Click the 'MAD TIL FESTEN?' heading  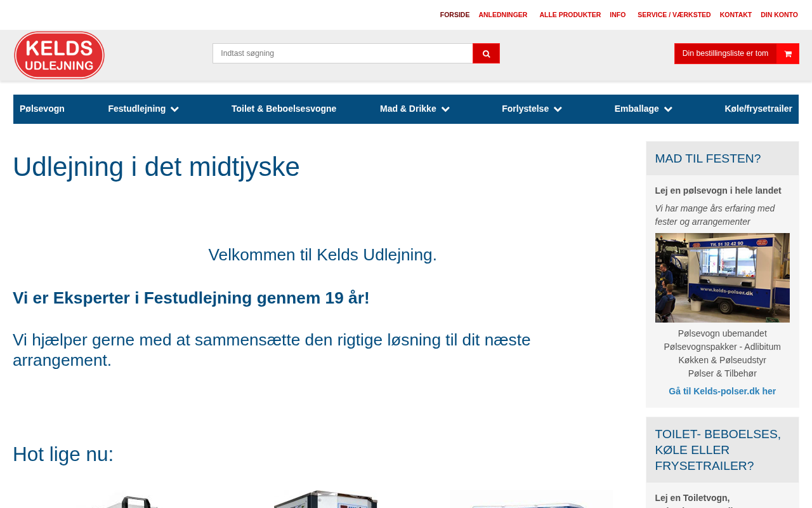tap(708, 159)
